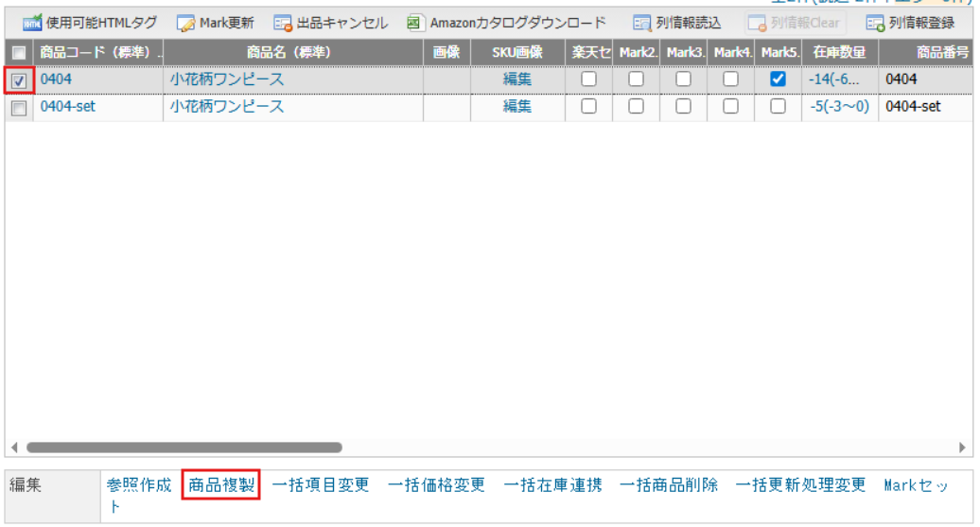Image resolution: width=980 pixels, height=527 pixels.
Task: Click 一括項目変更 link
Action: (x=321, y=485)
